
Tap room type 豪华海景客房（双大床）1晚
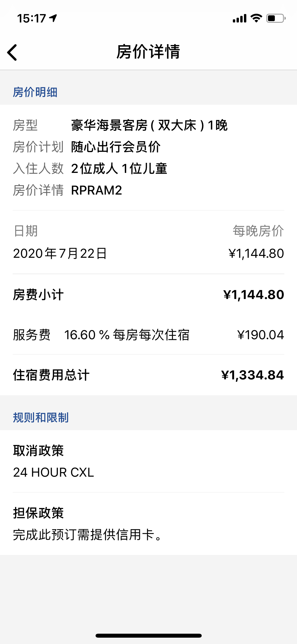pyautogui.click(x=149, y=125)
